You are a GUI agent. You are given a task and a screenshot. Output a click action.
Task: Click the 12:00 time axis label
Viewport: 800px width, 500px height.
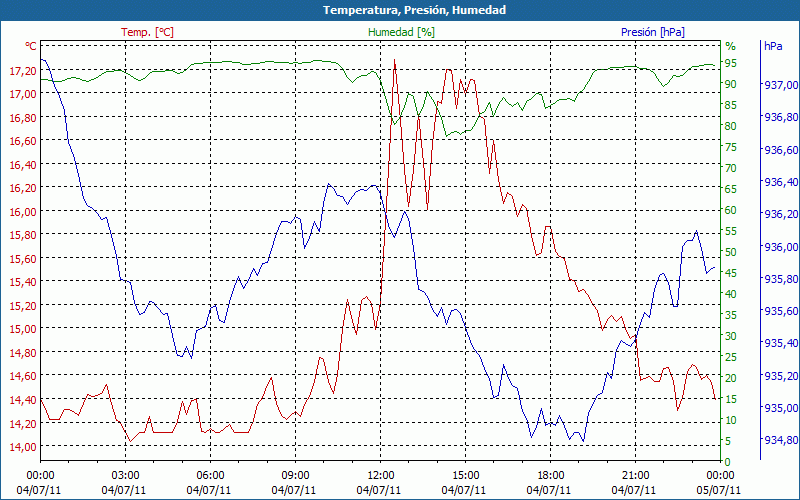pos(381,476)
